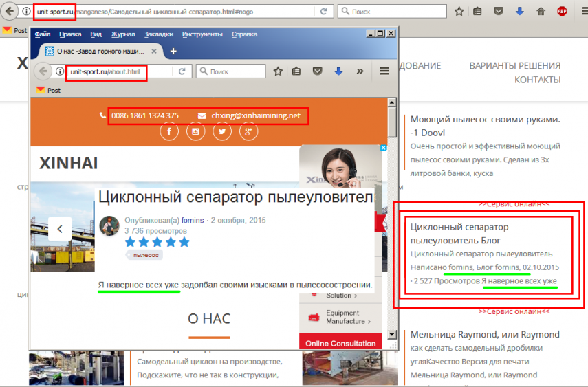Image resolution: width=588 pixels, height=387 pixels.
Task: Click five-star rating row
Action: [157, 242]
